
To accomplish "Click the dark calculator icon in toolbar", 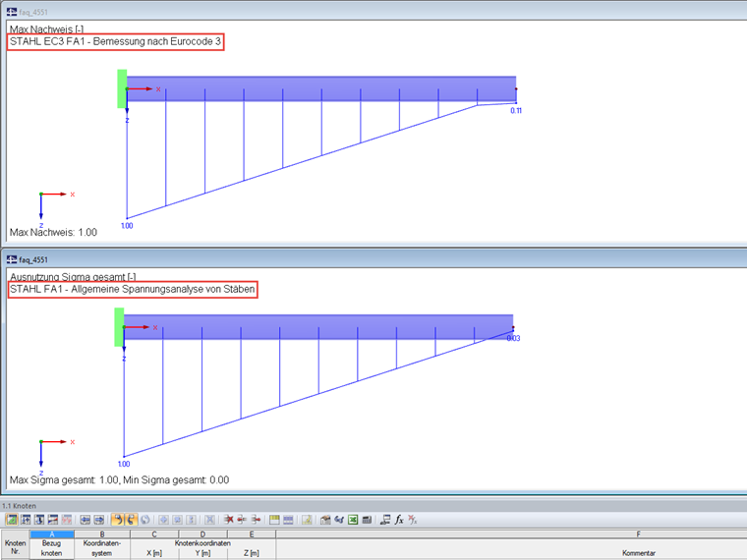I will pyautogui.click(x=367, y=520).
